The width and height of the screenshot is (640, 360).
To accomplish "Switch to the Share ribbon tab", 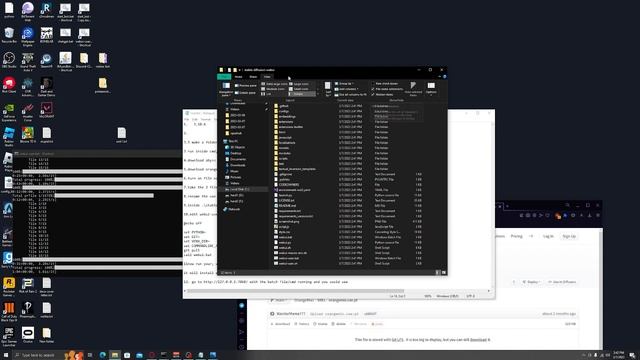I will coord(253,77).
